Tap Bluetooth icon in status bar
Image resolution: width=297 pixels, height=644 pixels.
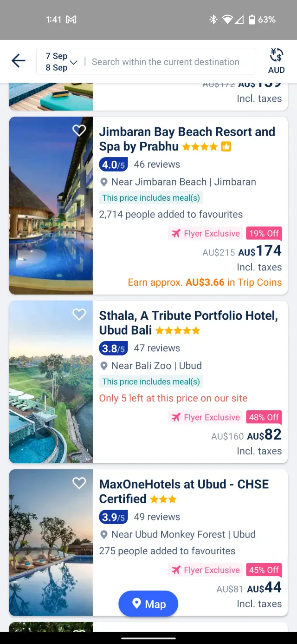213,20
